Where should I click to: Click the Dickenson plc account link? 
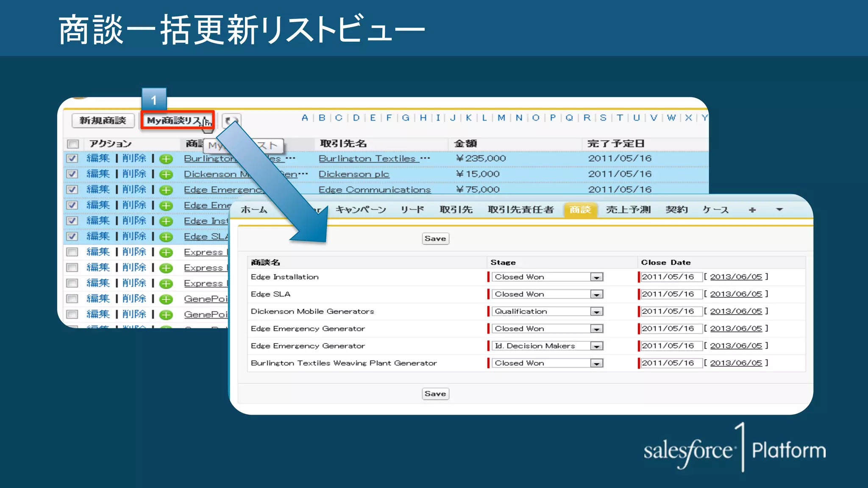point(353,174)
